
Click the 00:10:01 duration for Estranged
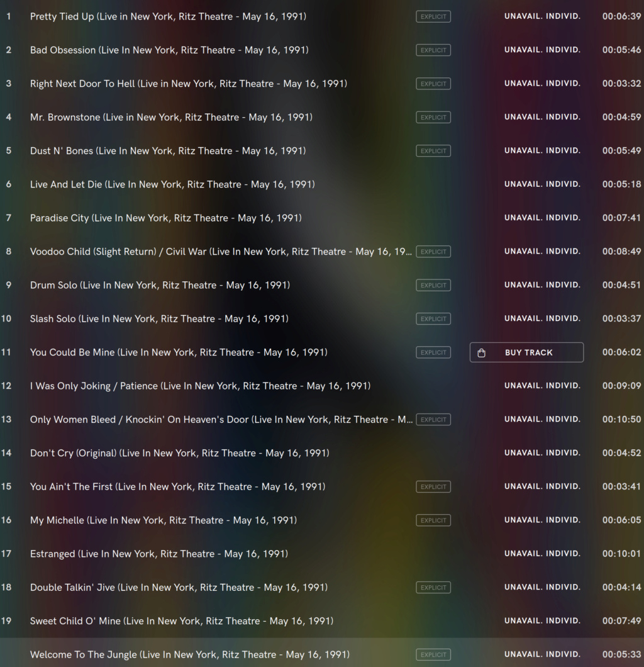(x=621, y=554)
